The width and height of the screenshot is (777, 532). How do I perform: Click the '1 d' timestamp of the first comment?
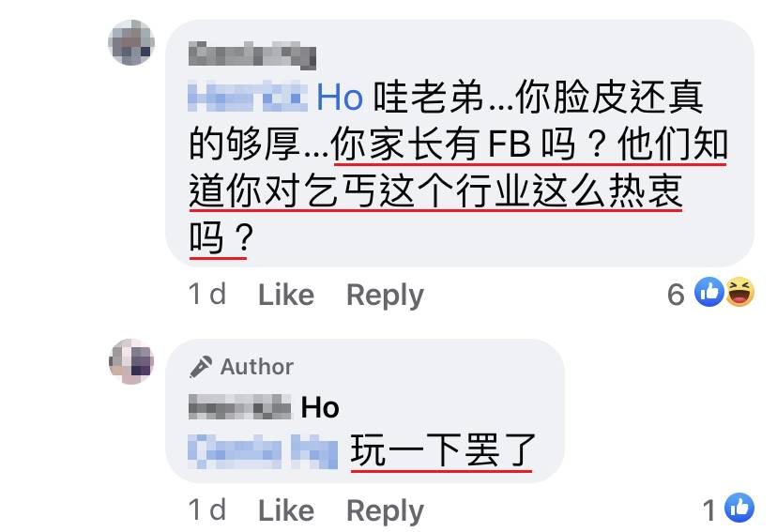[x=207, y=295]
